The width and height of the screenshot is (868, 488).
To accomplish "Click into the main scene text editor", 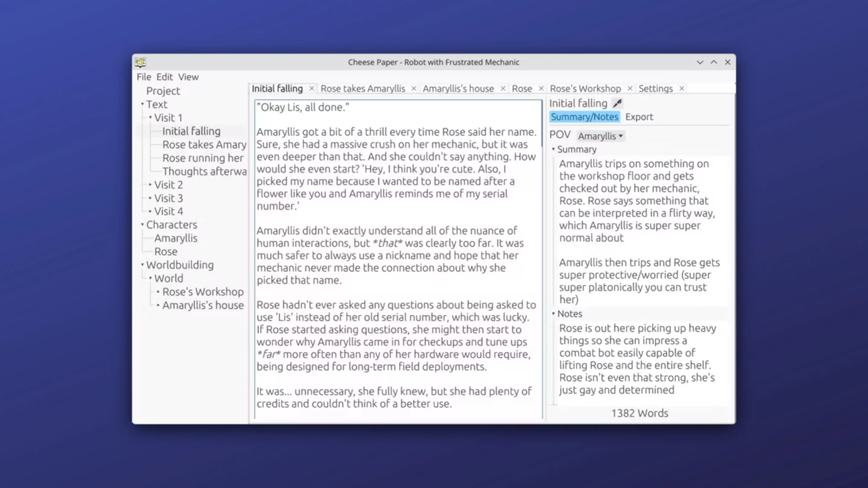I will point(398,259).
